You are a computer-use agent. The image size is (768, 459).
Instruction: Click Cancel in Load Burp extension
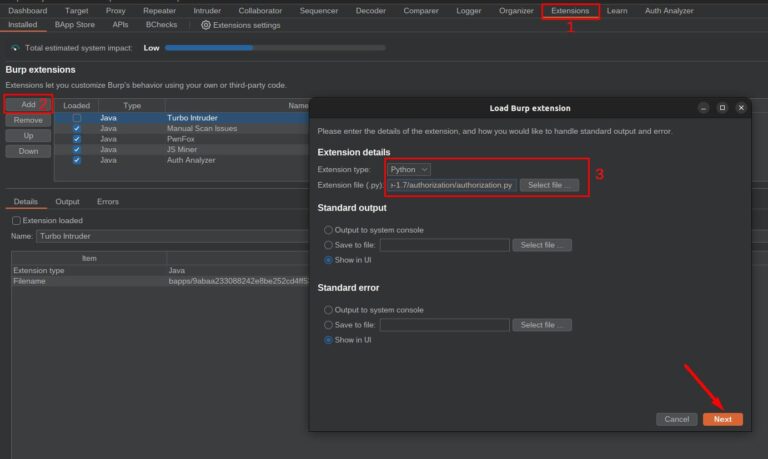point(677,419)
